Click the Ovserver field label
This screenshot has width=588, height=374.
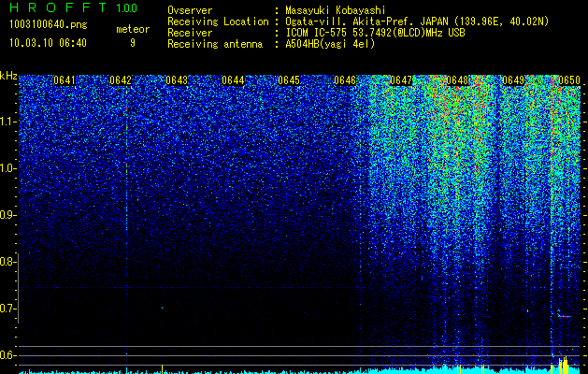(x=190, y=10)
